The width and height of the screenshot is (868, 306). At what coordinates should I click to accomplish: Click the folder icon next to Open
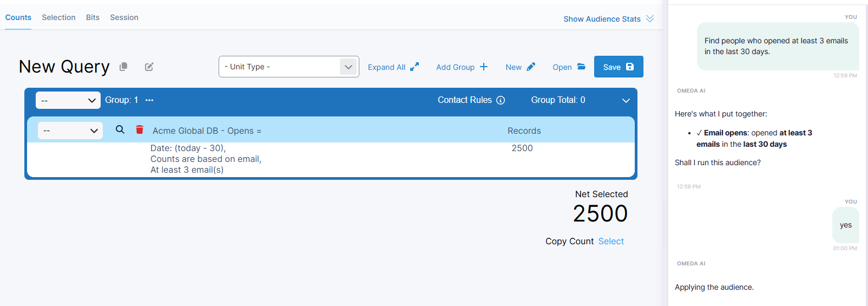click(581, 67)
